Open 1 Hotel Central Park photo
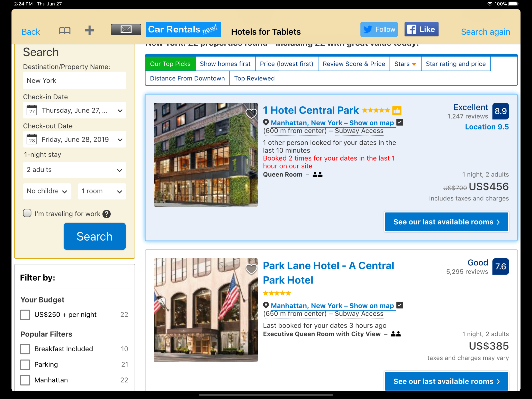This screenshot has width=532, height=399. (206, 155)
